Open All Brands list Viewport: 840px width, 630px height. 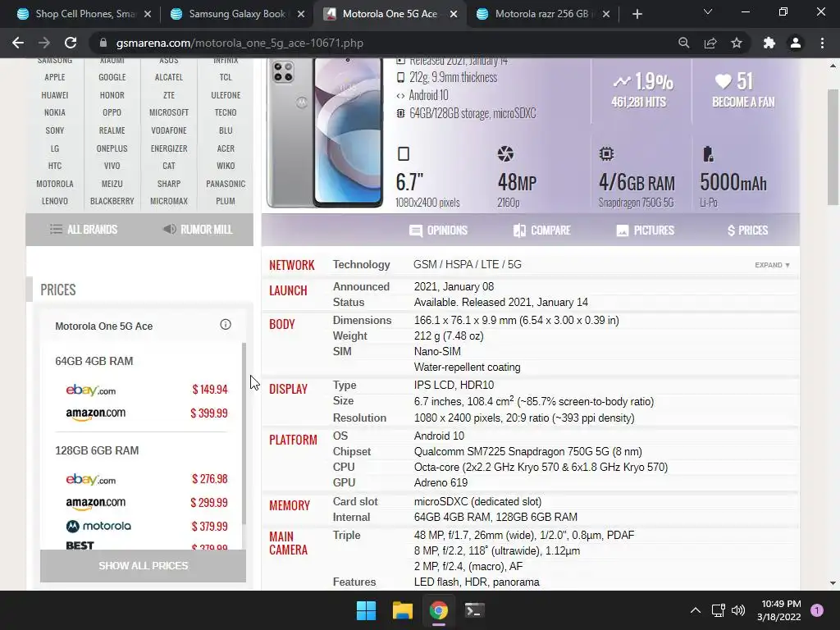pyautogui.click(x=84, y=230)
